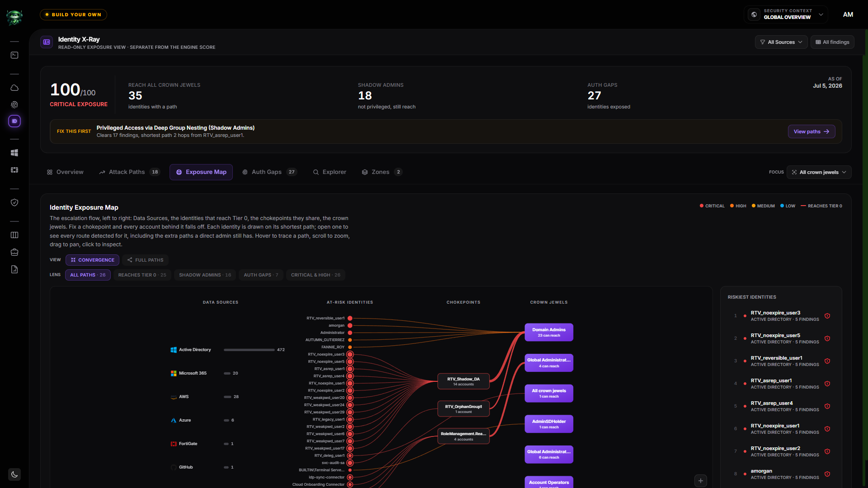Open the Windows icon in the sidebar

14,153
